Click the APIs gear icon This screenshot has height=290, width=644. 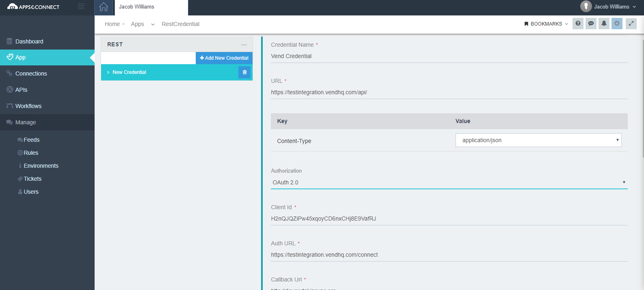[10, 89]
